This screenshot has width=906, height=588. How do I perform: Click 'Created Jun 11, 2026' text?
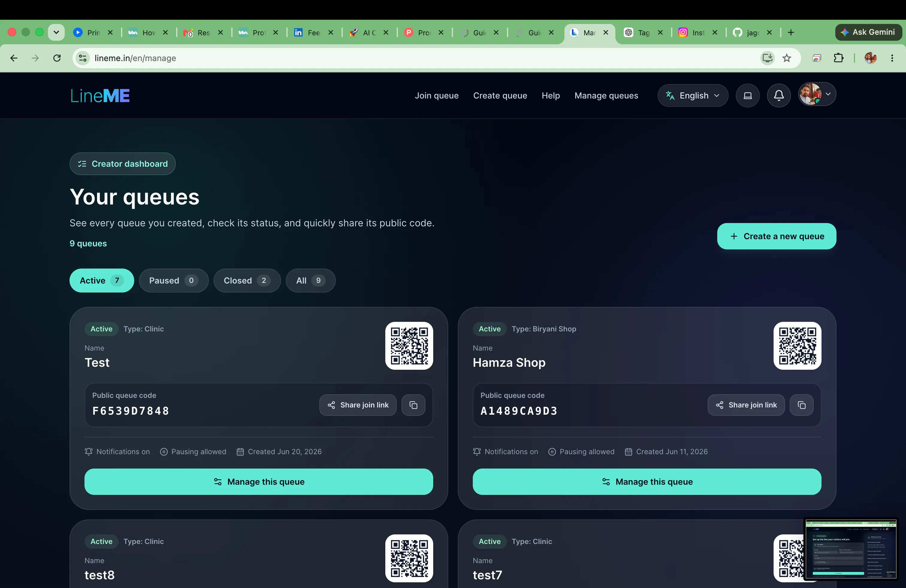(x=672, y=451)
